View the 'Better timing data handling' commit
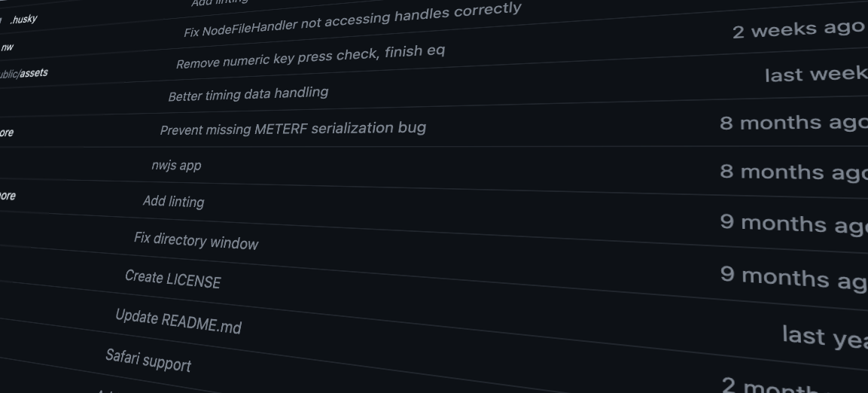The image size is (868, 393). coord(248,94)
